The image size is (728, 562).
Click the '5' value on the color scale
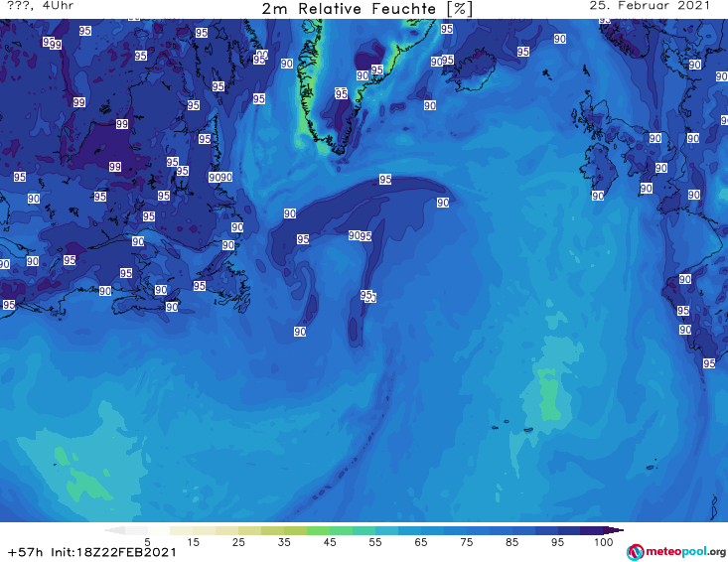click(x=147, y=542)
